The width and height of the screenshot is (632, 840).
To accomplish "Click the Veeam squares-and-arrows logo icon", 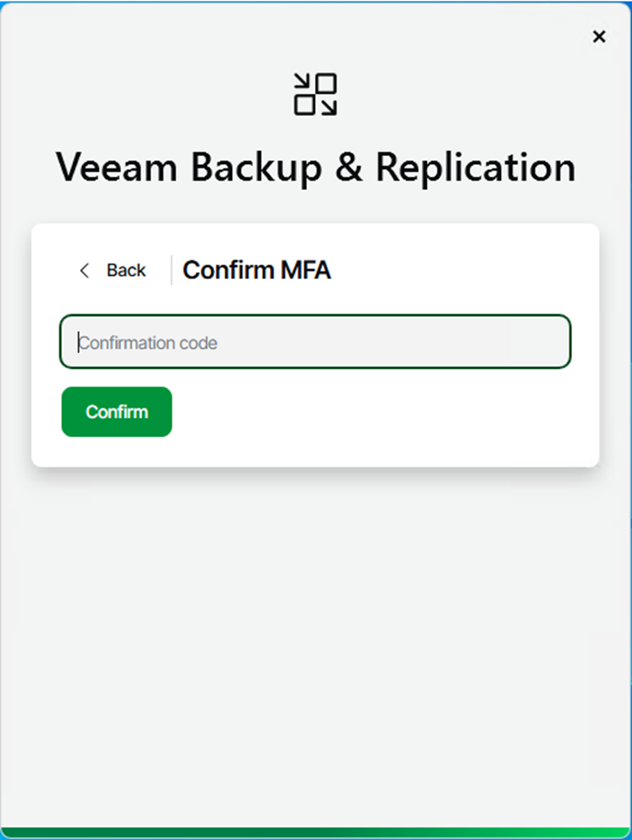I will tap(315, 94).
